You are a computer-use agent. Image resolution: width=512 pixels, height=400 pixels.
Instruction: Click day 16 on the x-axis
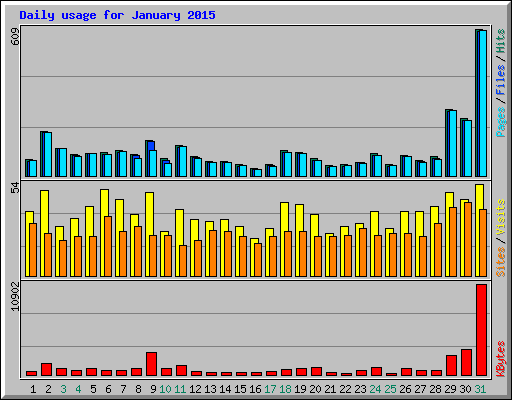[x=255, y=389]
